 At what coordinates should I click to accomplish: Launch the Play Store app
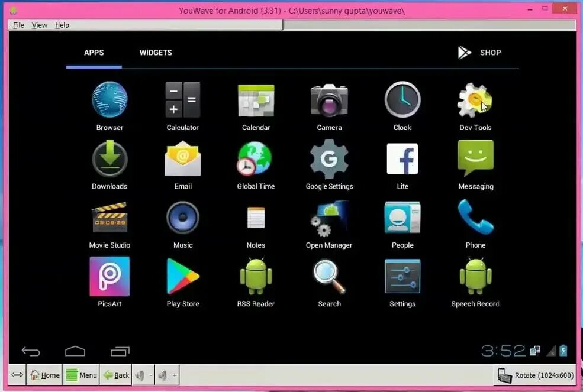182,277
